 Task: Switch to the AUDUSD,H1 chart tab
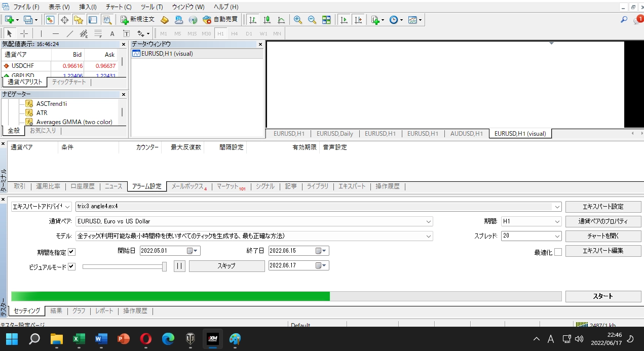tap(466, 134)
